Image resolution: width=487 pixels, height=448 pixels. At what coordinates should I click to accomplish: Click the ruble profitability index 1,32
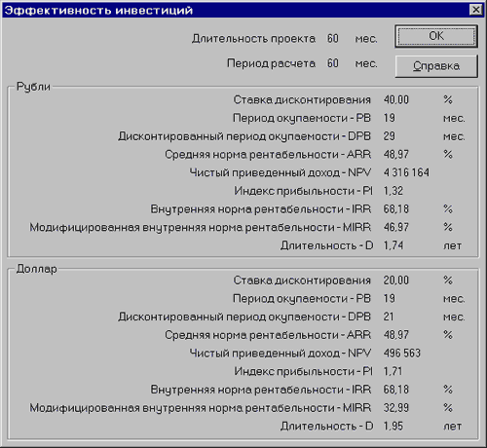click(393, 191)
